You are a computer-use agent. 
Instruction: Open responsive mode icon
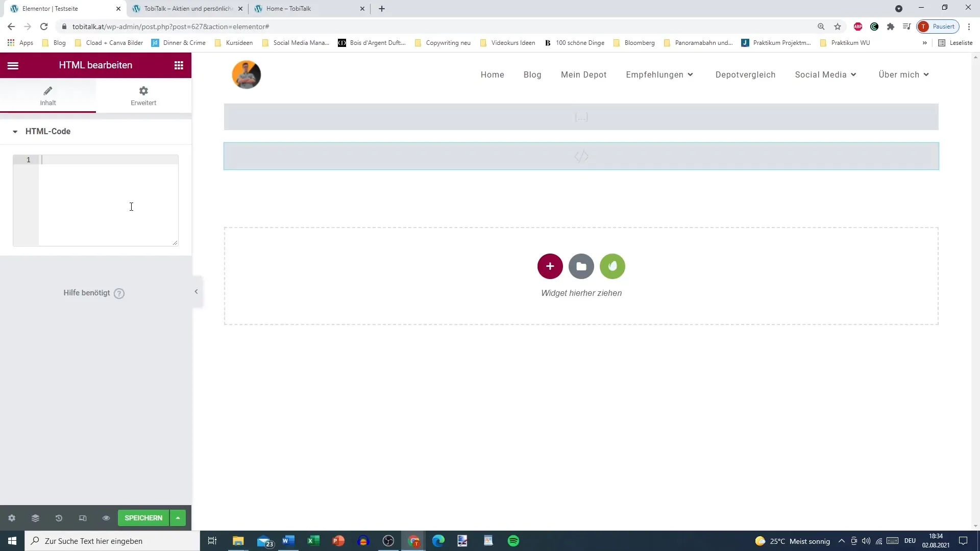click(x=83, y=518)
